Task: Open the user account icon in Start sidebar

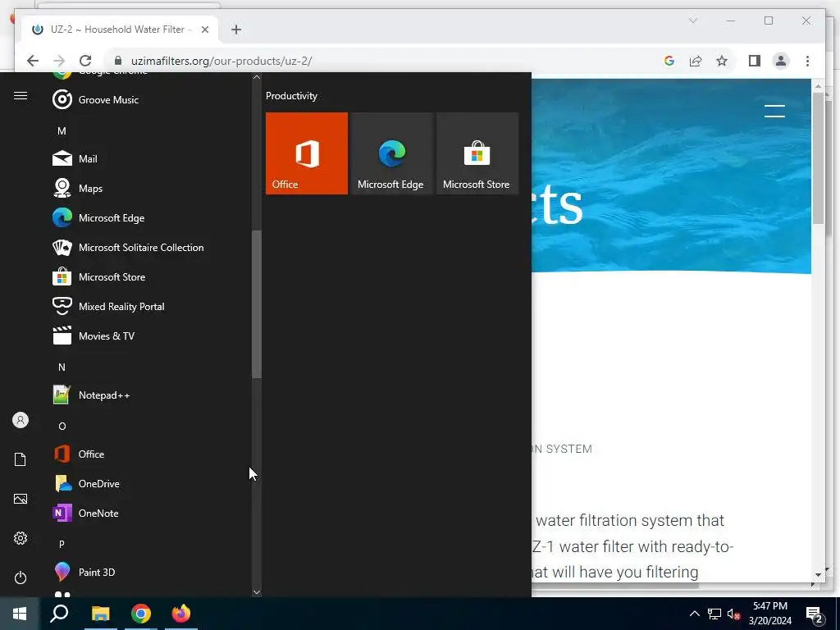Action: coord(21,420)
